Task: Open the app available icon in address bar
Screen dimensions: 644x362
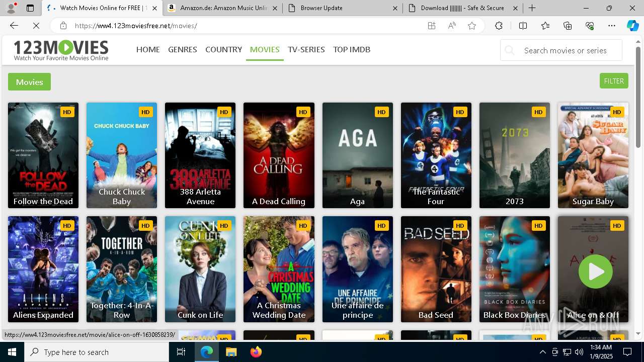Action: [x=432, y=26]
